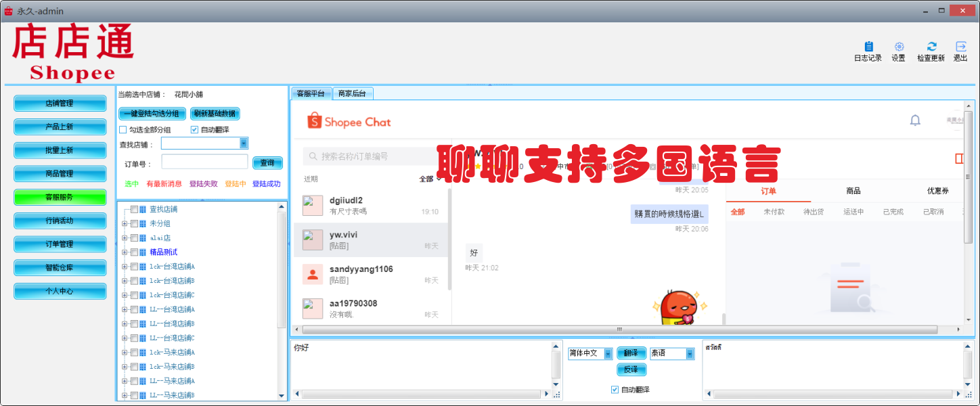The width and height of the screenshot is (980, 406).
Task: Click the 翻译 translate button
Action: coord(631,353)
